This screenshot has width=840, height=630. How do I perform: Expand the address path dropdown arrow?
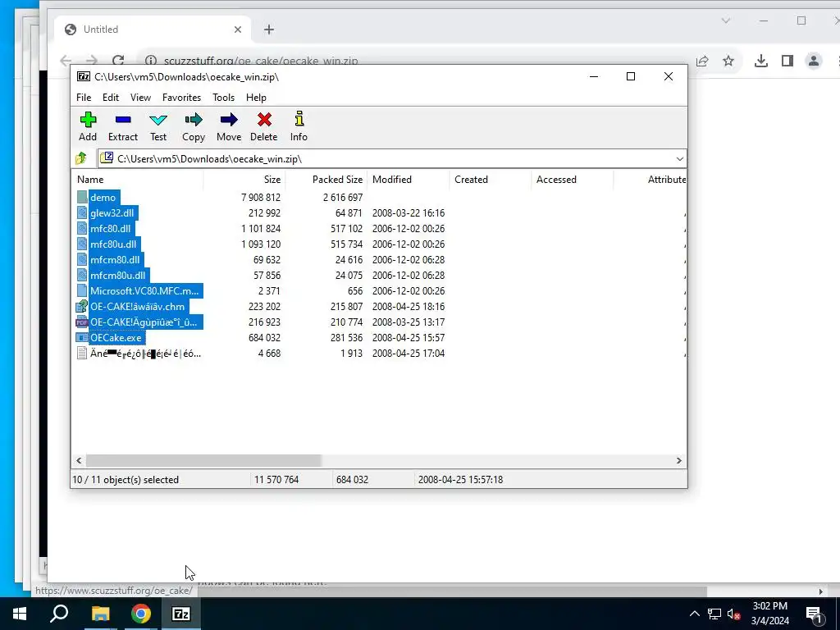click(679, 158)
